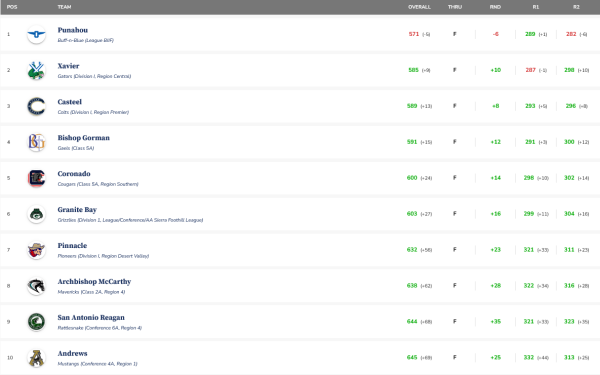The image size is (600, 375).
Task: Open the Coronado team link
Action: tap(74, 174)
